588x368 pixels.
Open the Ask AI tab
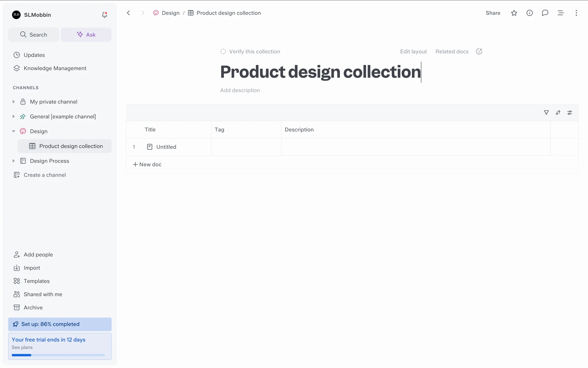pyautogui.click(x=86, y=35)
